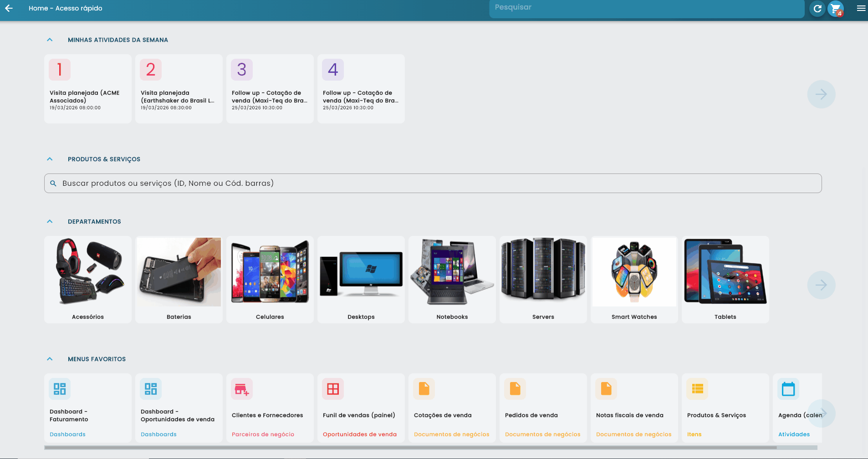
Task: Collapse the Produtos & Serviços section
Action: pos(50,159)
